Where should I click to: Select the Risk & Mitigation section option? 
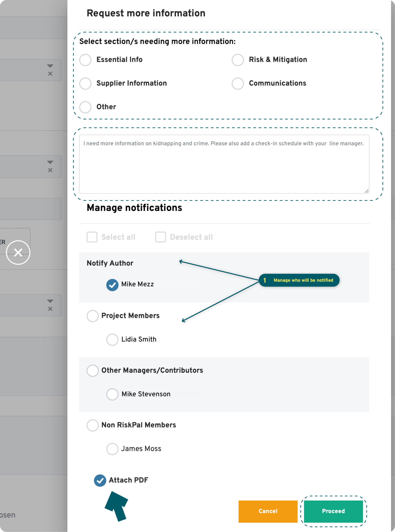pyautogui.click(x=238, y=60)
